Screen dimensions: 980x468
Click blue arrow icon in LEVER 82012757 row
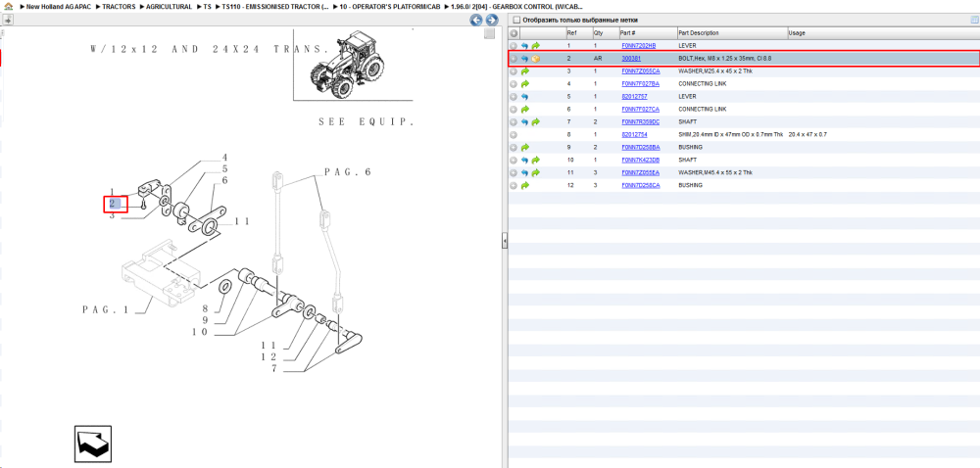525,97
